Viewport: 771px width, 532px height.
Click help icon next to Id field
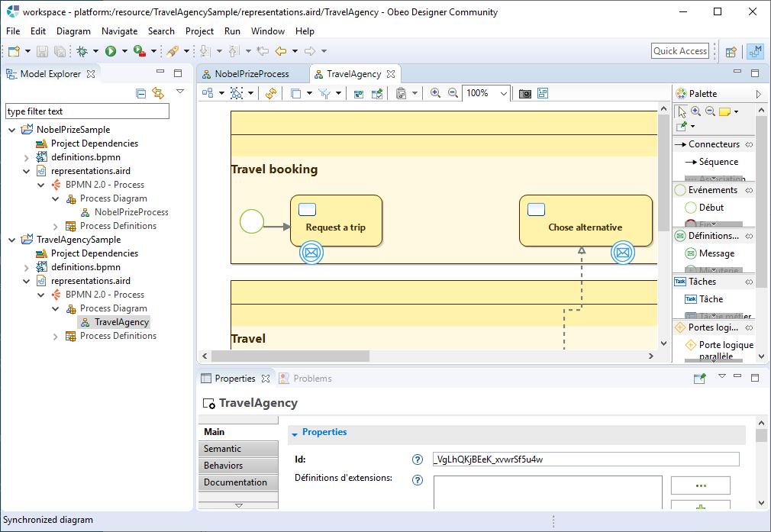click(418, 459)
